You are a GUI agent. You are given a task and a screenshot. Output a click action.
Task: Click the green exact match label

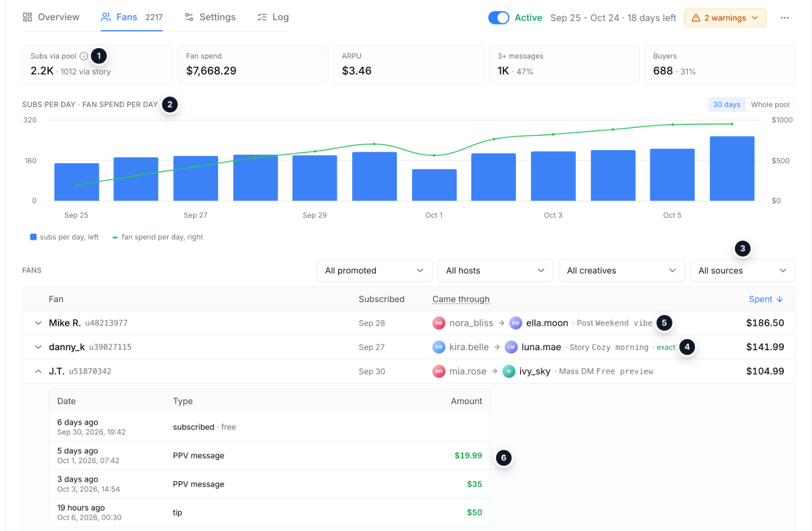[666, 348]
